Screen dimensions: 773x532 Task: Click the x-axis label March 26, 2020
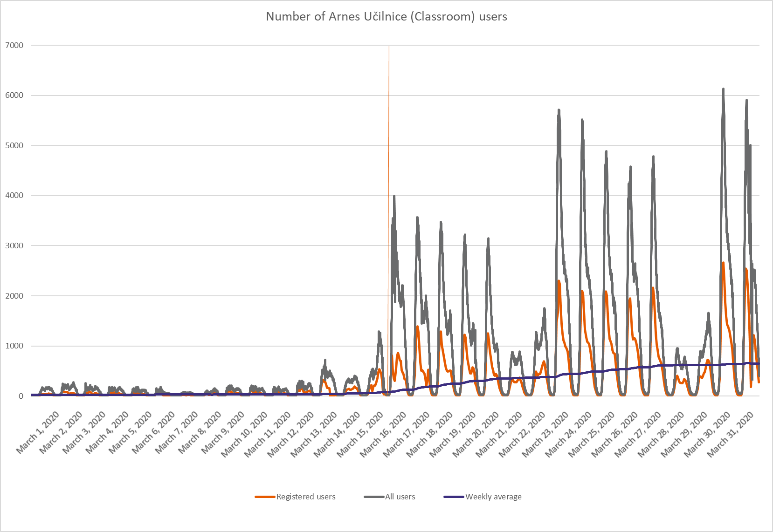pyautogui.click(x=615, y=434)
